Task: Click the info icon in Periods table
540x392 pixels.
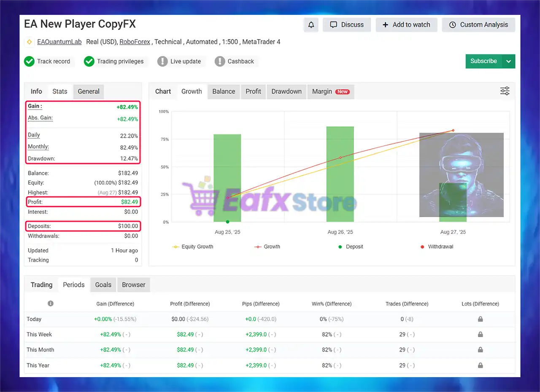Action: click(51, 303)
